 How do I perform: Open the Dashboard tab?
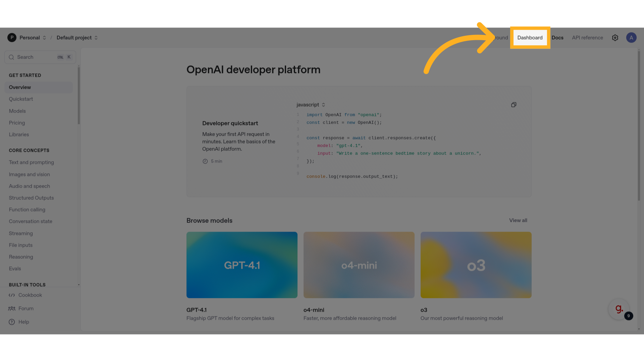pyautogui.click(x=530, y=38)
